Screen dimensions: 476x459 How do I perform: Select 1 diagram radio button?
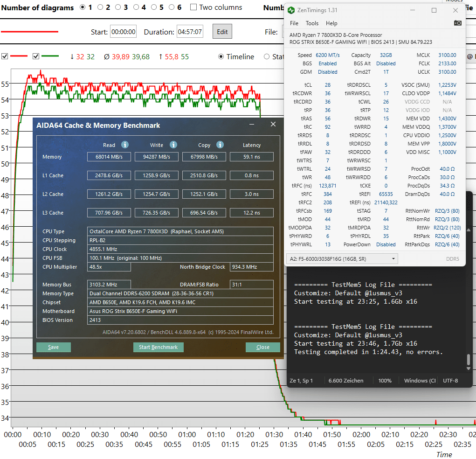tap(83, 7)
